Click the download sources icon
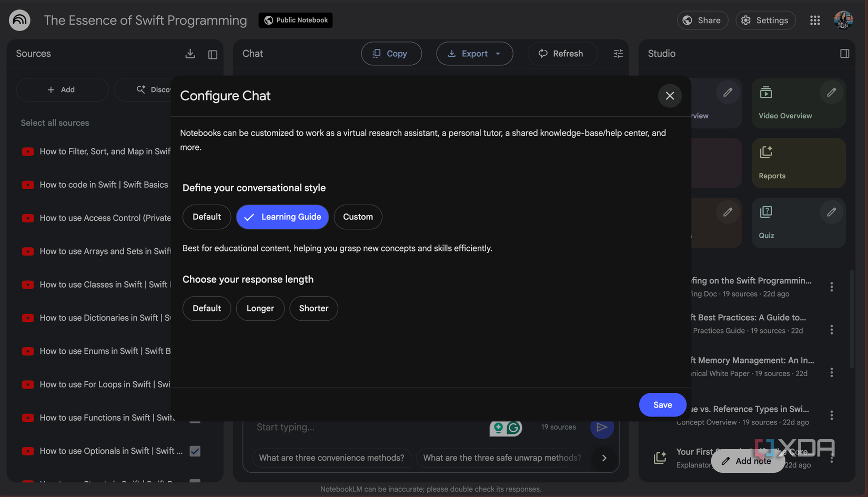 tap(190, 53)
